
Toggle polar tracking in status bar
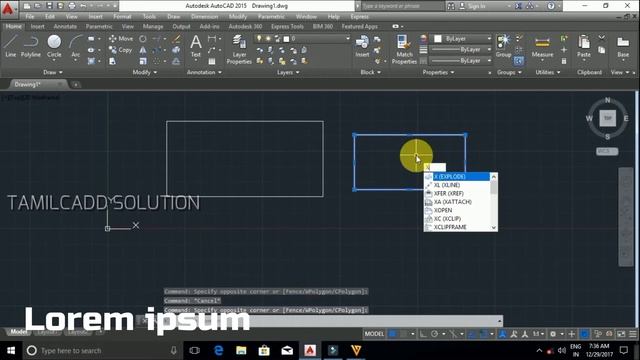point(434,334)
